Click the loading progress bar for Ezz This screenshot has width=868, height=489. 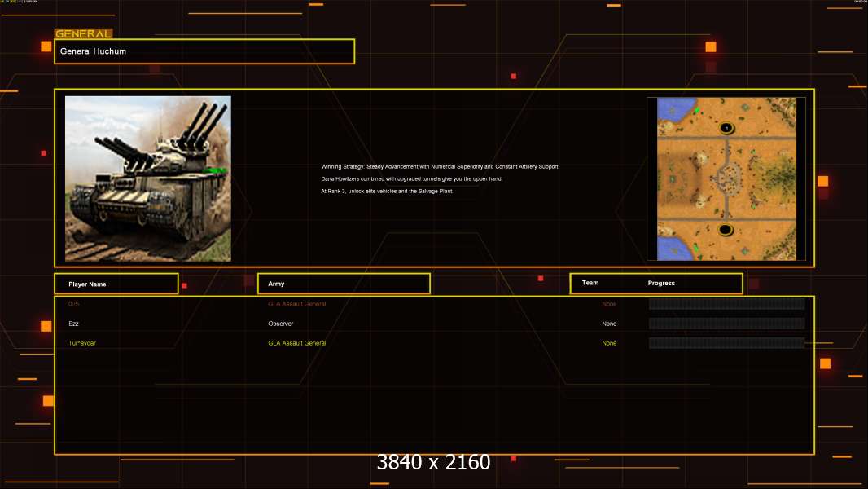tap(726, 324)
